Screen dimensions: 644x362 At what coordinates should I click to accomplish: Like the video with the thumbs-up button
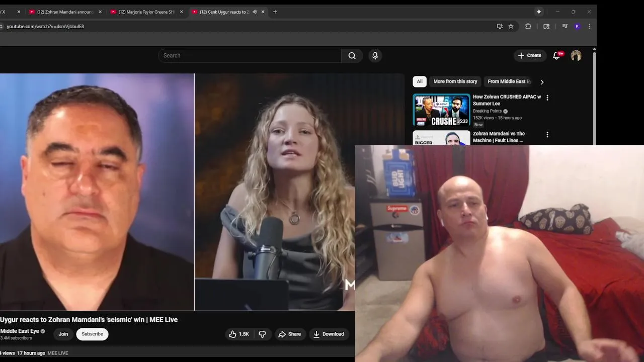pos(239,334)
